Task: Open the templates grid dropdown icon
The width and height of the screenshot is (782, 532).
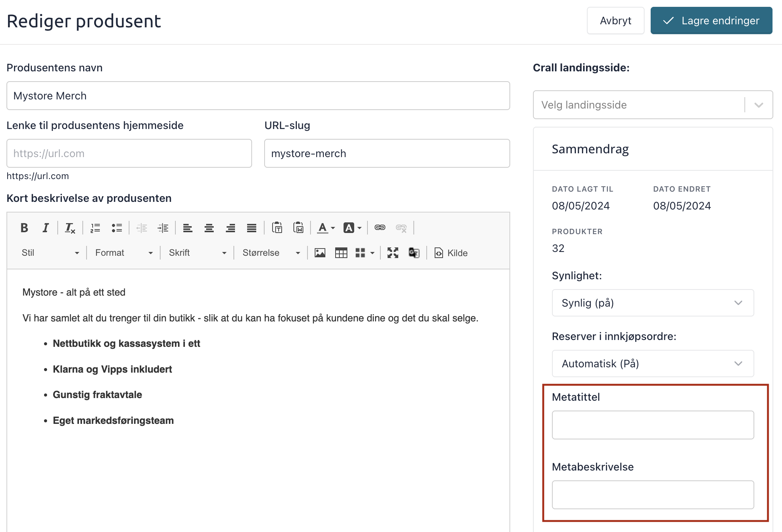Action: pyautogui.click(x=365, y=253)
